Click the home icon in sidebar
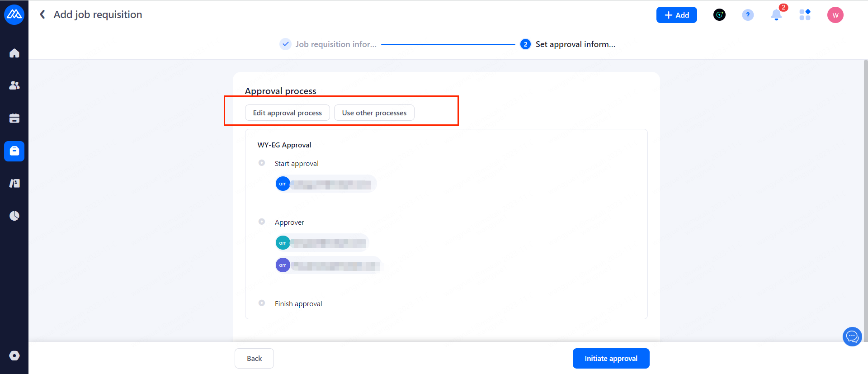Image resolution: width=868 pixels, height=374 pixels. point(14,53)
